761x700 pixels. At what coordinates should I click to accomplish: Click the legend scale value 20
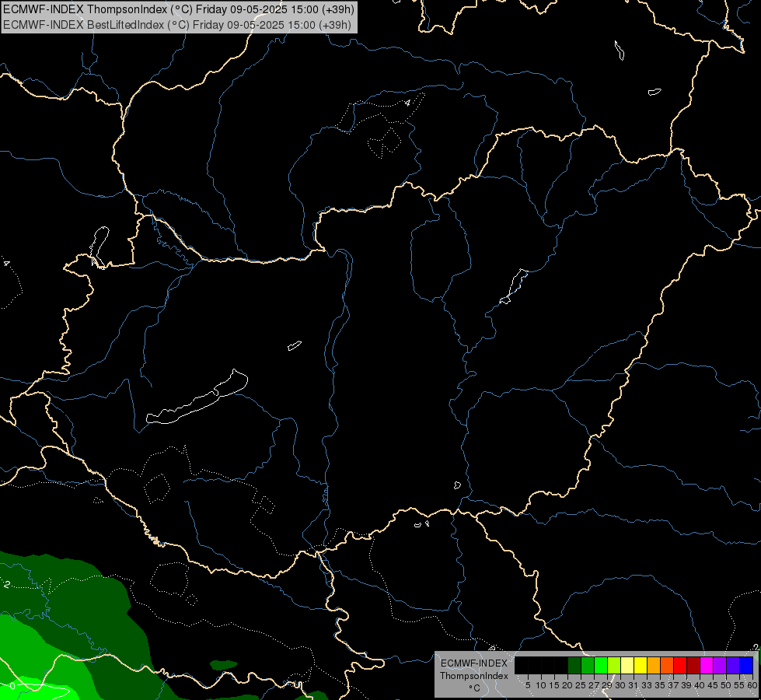coord(567,685)
